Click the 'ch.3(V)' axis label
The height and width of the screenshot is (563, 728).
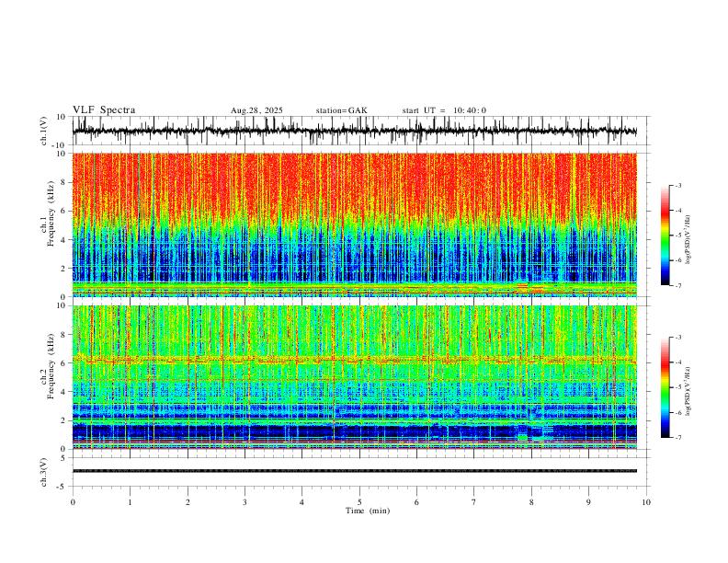click(x=44, y=472)
